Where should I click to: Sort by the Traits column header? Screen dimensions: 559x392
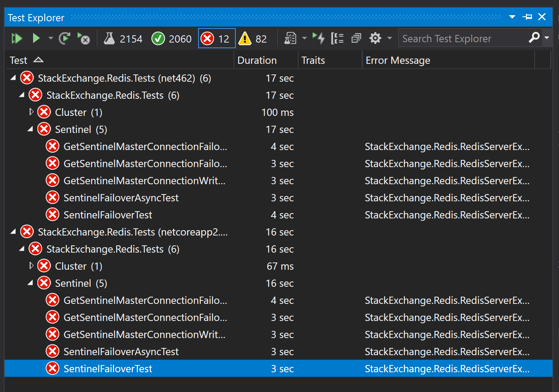click(x=330, y=60)
